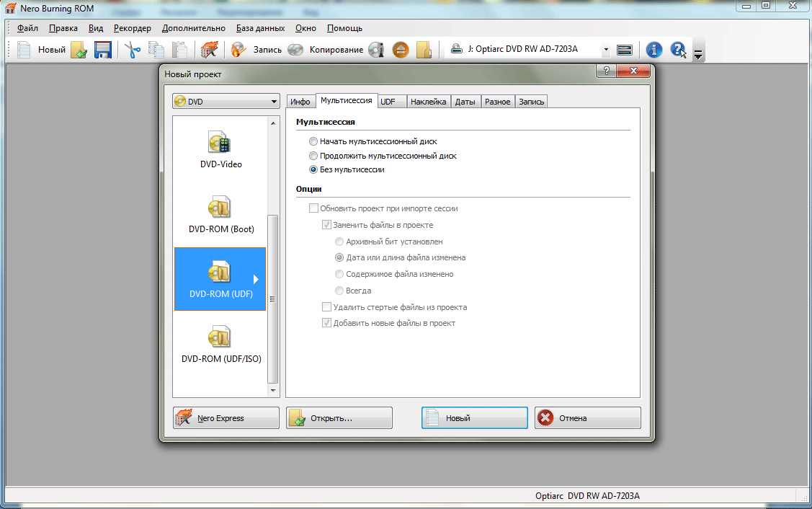Click the Paste clipboard icon

click(179, 50)
